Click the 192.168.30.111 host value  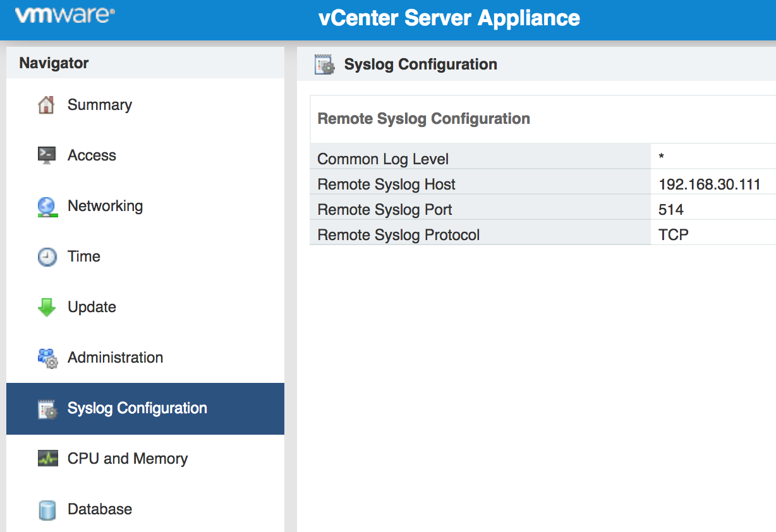[709, 184]
